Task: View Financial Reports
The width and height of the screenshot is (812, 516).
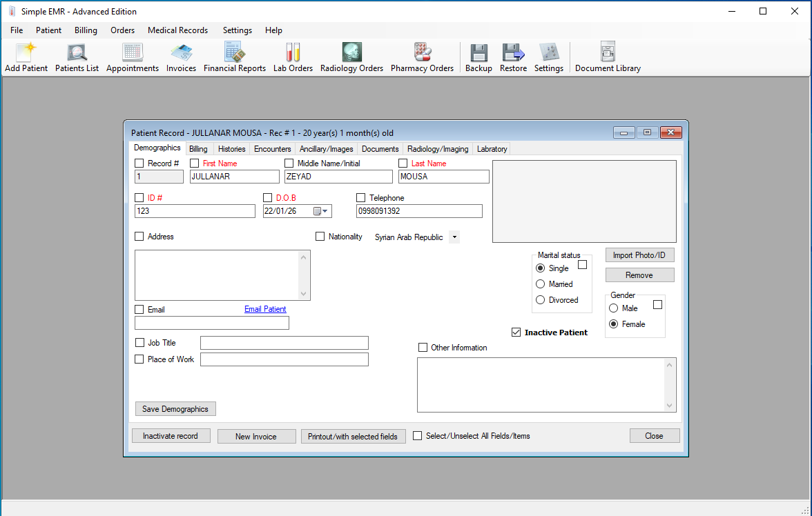Action: 235,57
